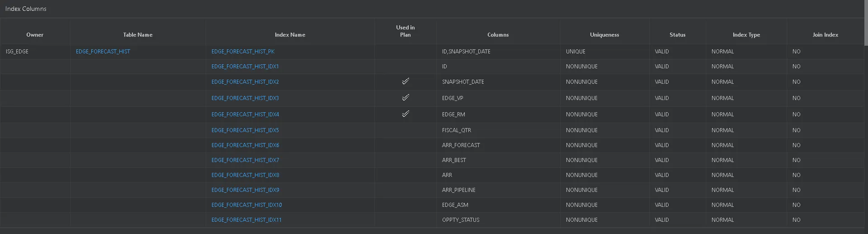868x234 pixels.
Task: Open the EDGE_FORECAST_HIST_IDX8 index link
Action: click(245, 175)
